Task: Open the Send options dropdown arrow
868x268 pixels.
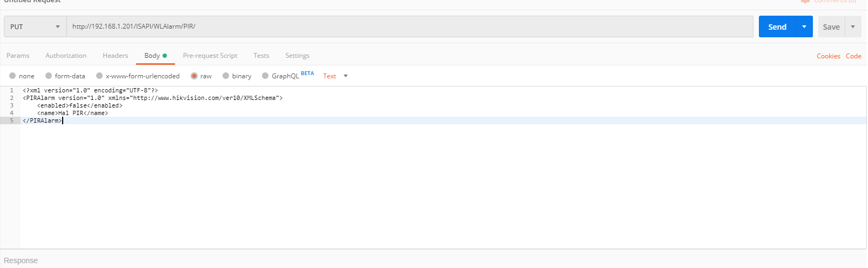Action: pyautogui.click(x=804, y=27)
